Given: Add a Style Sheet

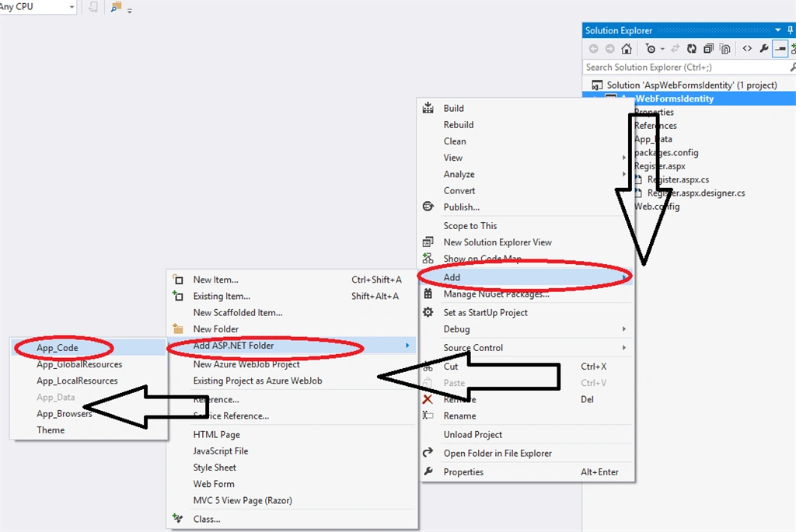Looking at the screenshot, I should click(x=292, y=467).
